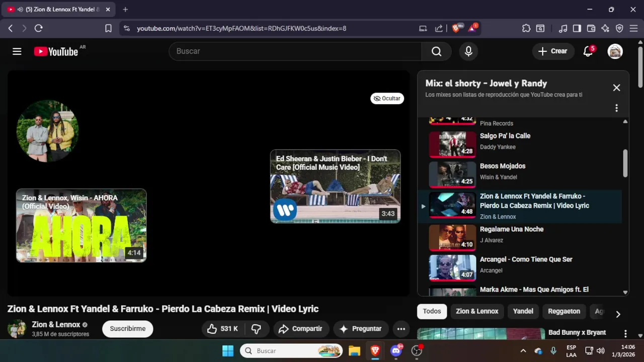Viewport: 644px width, 362px height.
Task: Reload the page in the browser
Action: [38, 29]
